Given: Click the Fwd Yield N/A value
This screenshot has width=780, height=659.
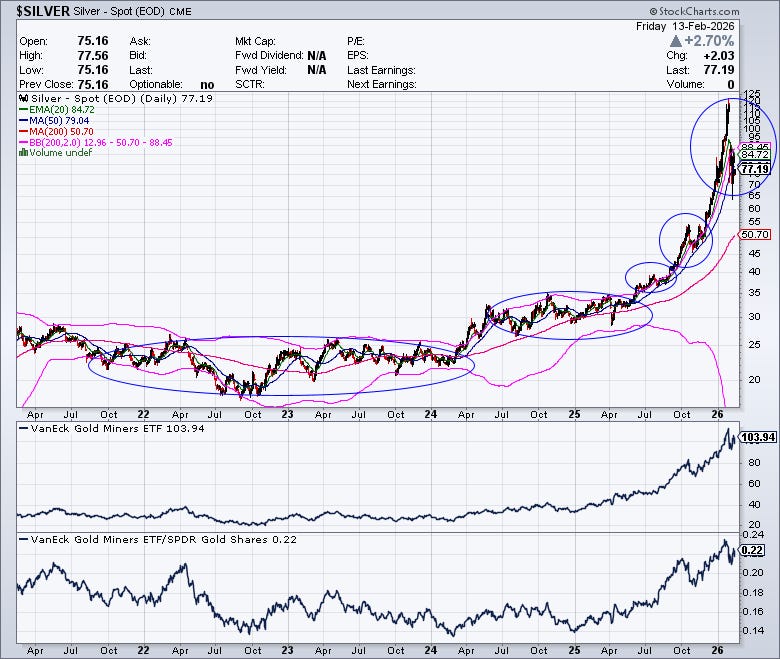Looking at the screenshot, I should click(x=317, y=70).
